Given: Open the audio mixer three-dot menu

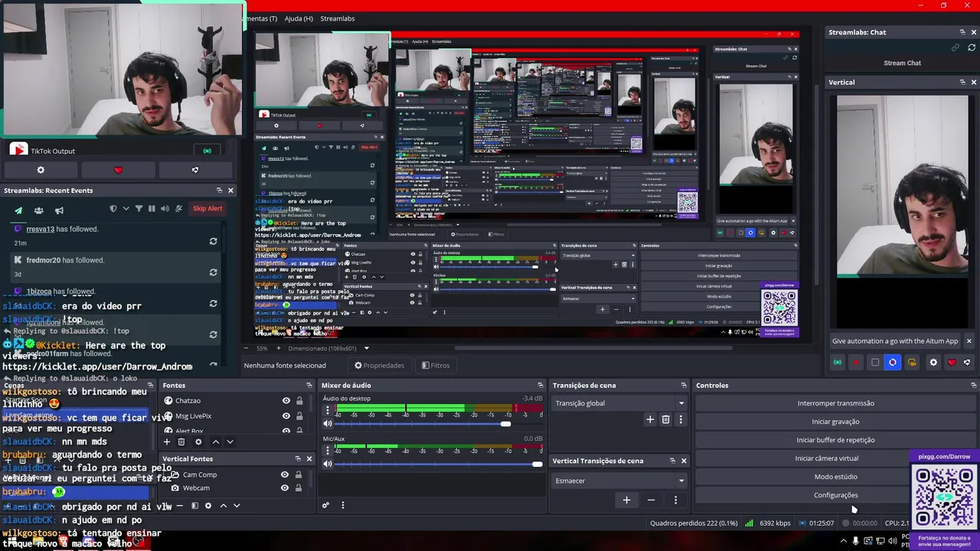Looking at the screenshot, I should [x=342, y=505].
